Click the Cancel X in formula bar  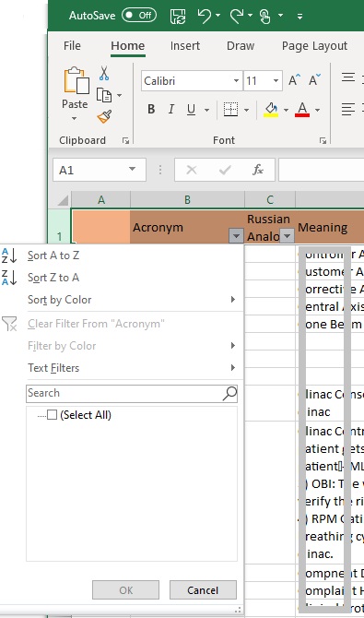[192, 170]
